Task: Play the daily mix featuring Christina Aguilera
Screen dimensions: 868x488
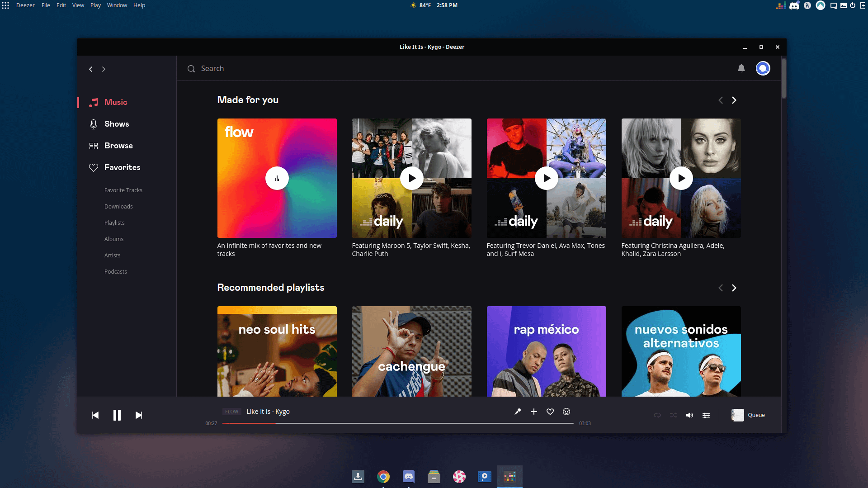Action: [x=681, y=178]
